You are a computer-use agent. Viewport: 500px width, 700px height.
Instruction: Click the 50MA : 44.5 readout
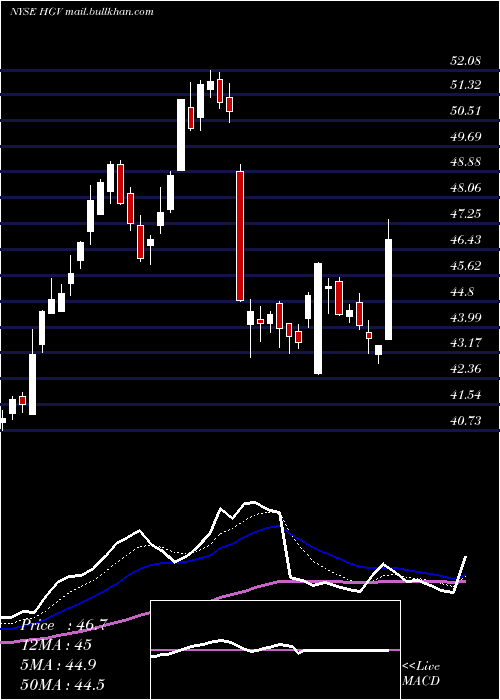click(62, 684)
